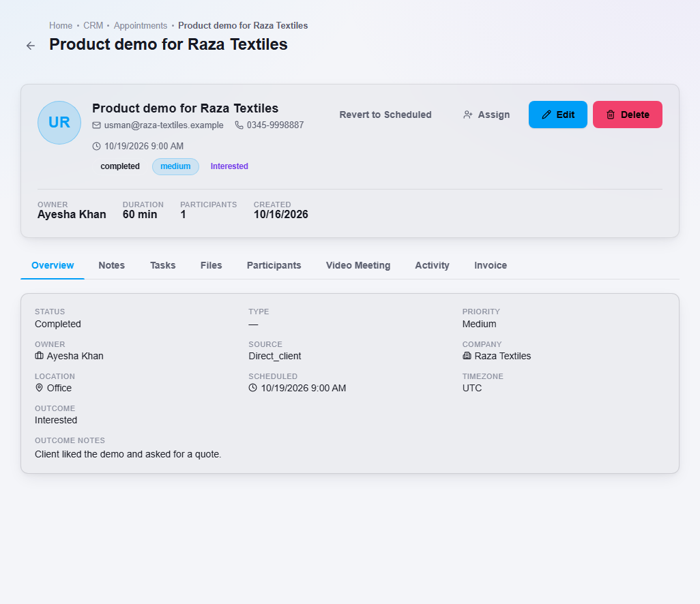Image resolution: width=700 pixels, height=604 pixels.
Task: Click the phone number 0345-9998887
Action: [276, 125]
